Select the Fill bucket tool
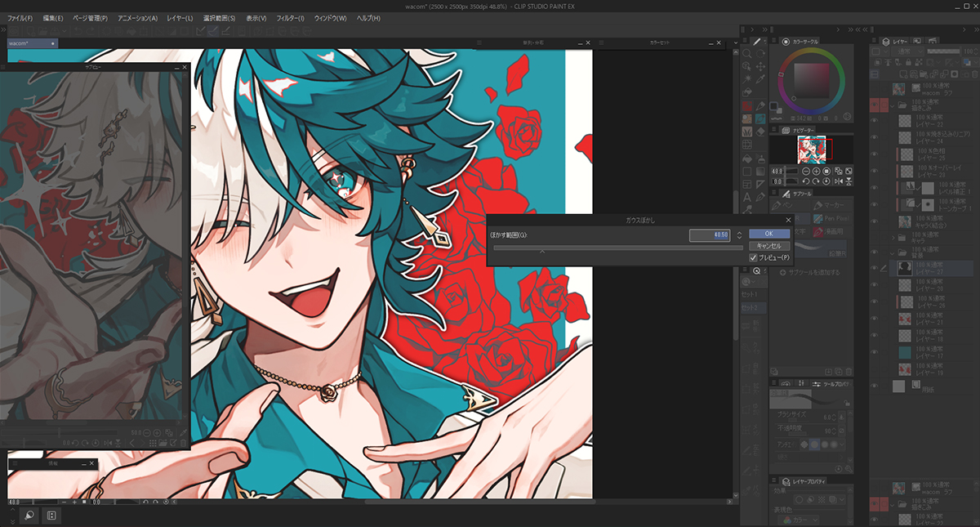Image resolution: width=980 pixels, height=527 pixels. (746, 158)
